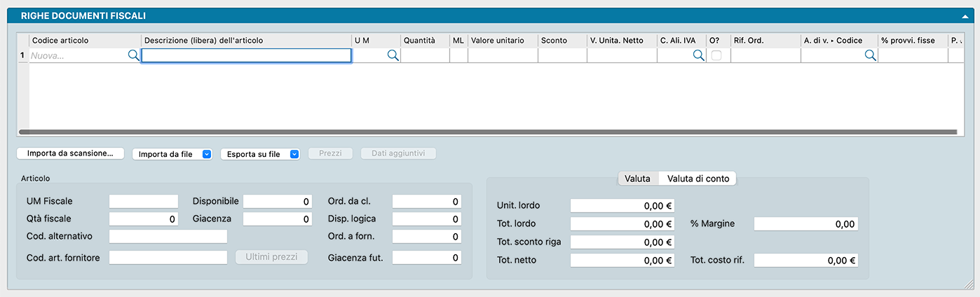Click the % Margine value field

805,224
